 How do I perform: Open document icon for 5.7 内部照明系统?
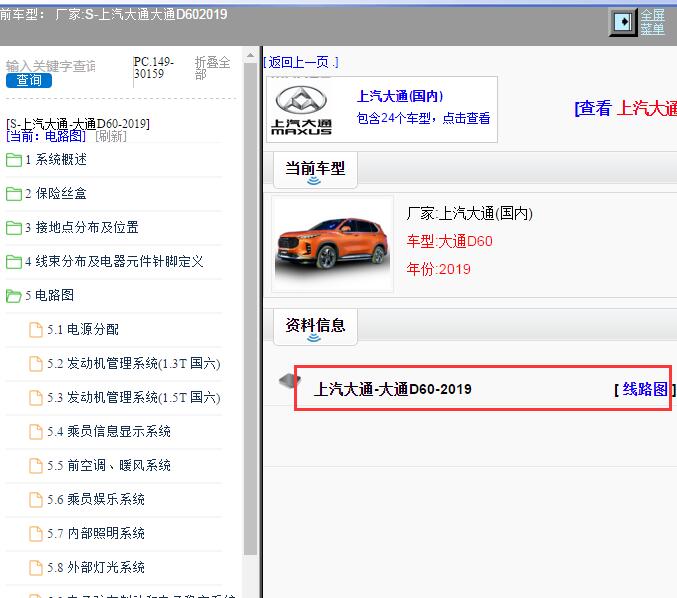point(36,534)
